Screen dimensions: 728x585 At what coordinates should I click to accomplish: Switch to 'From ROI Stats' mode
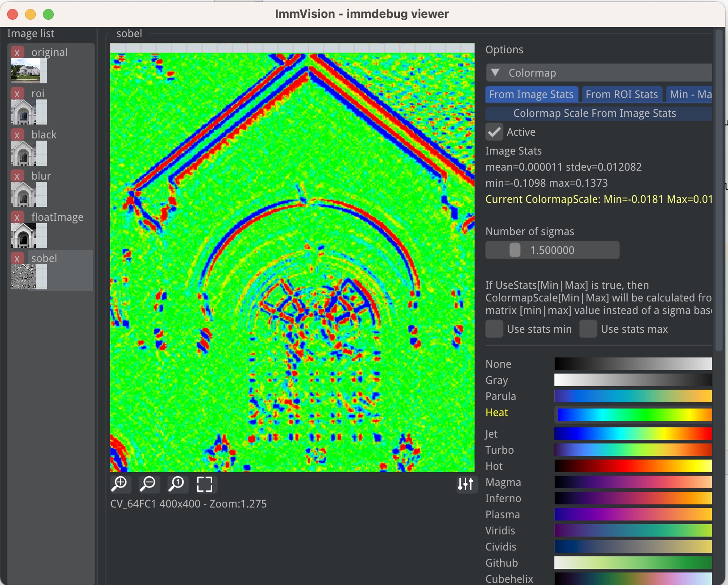click(622, 94)
